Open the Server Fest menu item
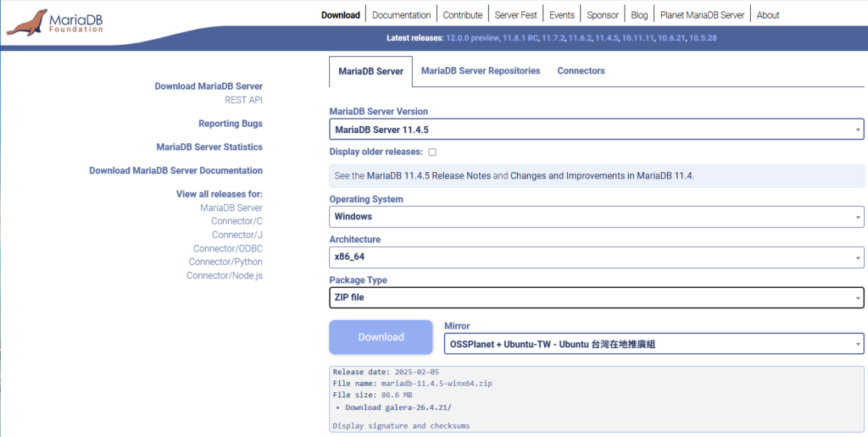This screenshot has height=437, width=868. click(x=516, y=15)
